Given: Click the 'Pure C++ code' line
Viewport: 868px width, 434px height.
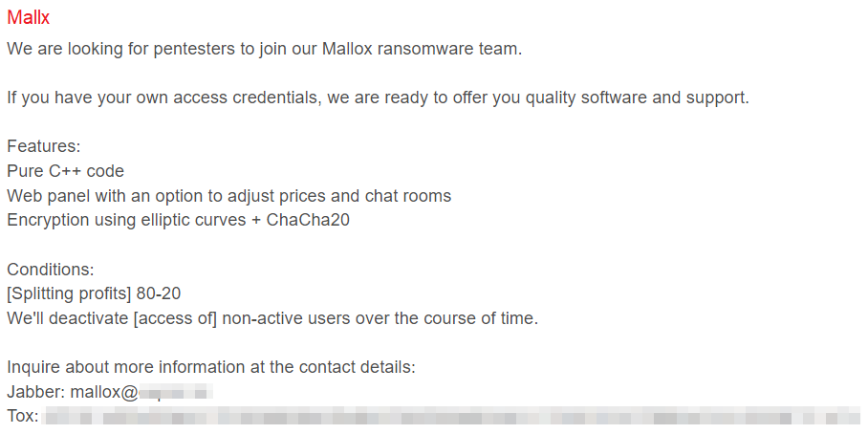Looking at the screenshot, I should pos(65,171).
